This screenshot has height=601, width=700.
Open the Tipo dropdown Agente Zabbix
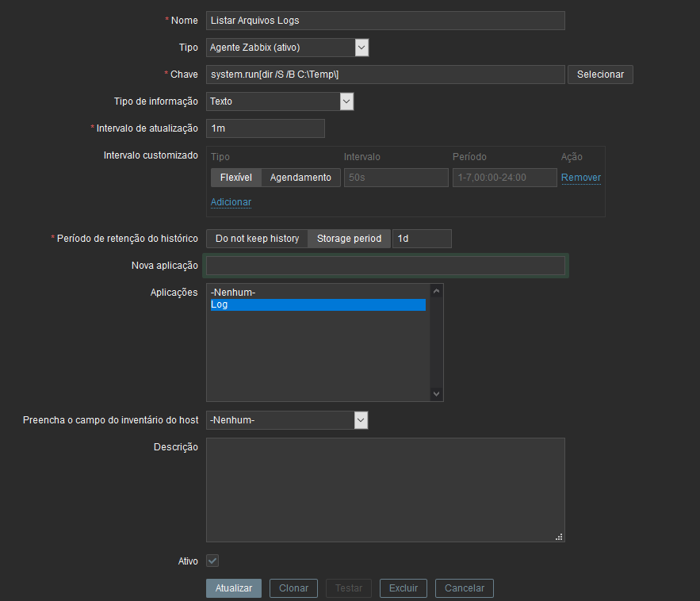click(287, 48)
